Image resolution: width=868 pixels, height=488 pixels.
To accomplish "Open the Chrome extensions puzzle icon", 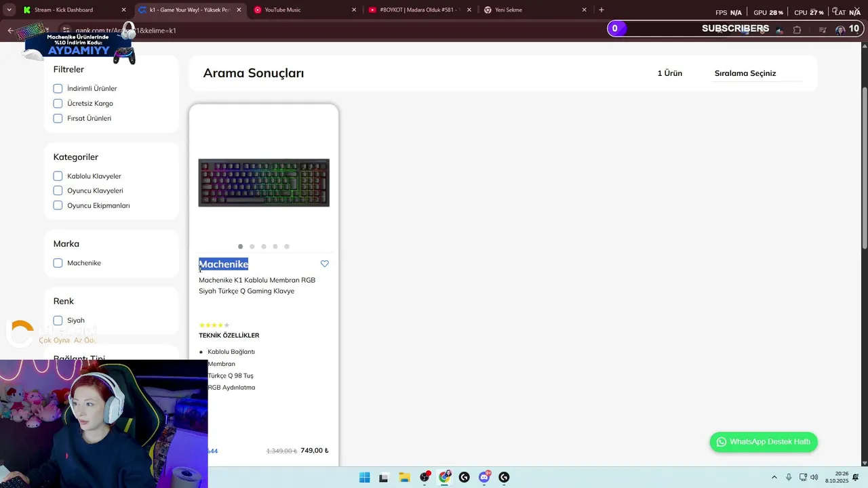I will tap(797, 30).
